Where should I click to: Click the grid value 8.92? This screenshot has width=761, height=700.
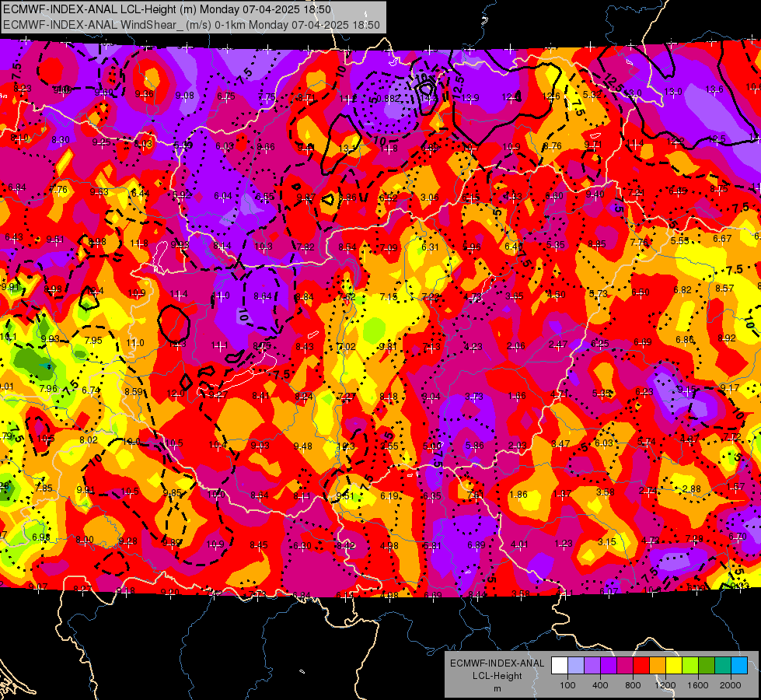pyautogui.click(x=727, y=338)
